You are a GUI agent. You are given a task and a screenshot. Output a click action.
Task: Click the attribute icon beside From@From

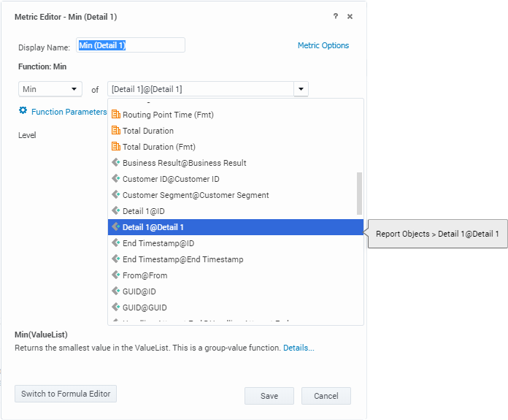click(115, 275)
